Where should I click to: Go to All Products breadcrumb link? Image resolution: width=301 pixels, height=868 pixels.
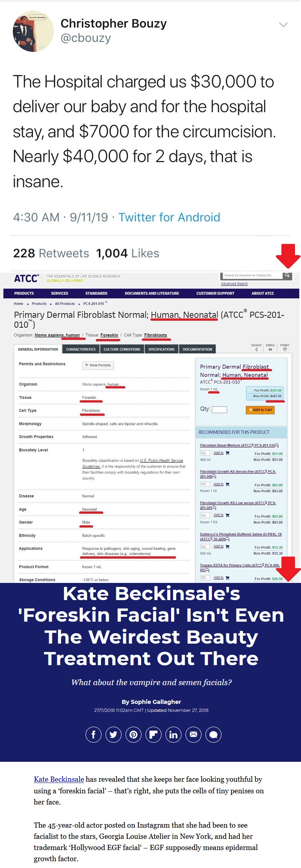pyautogui.click(x=65, y=304)
